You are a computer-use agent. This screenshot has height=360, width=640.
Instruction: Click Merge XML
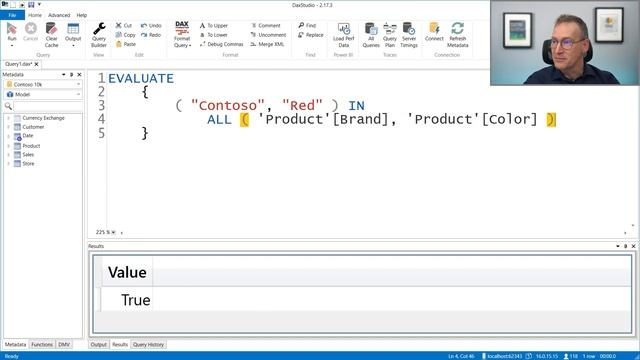[267, 44]
